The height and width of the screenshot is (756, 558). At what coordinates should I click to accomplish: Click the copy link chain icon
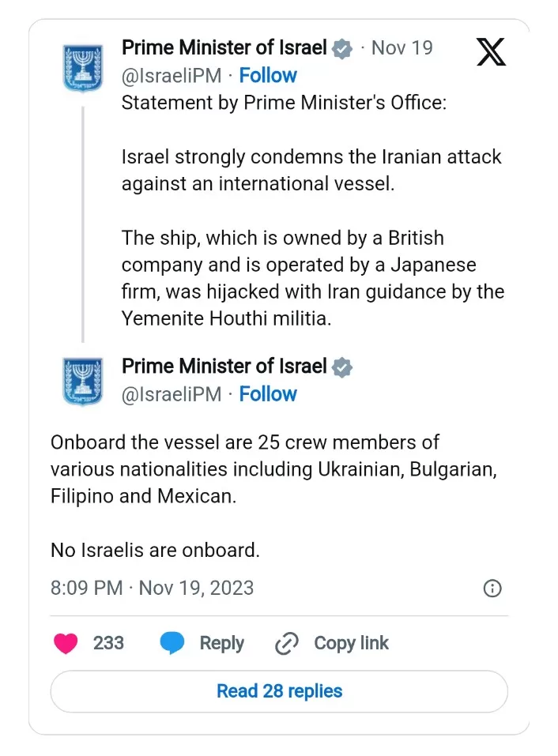coord(285,644)
